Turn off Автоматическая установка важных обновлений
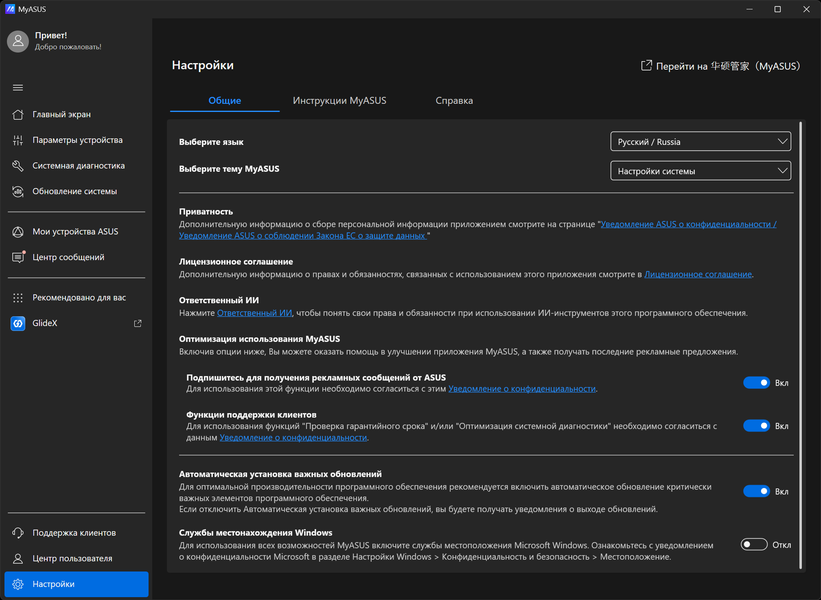Image resolution: width=821 pixels, height=600 pixels. pyautogui.click(x=756, y=491)
